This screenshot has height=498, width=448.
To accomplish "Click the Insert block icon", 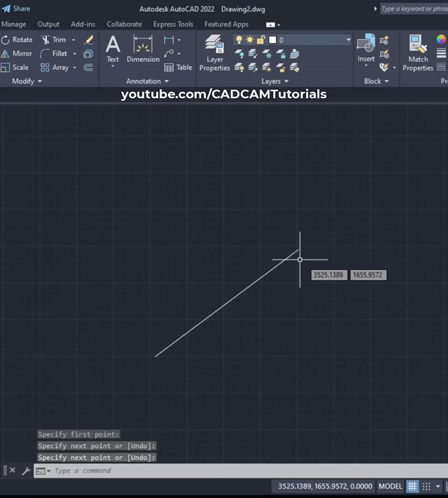I will [x=366, y=49].
